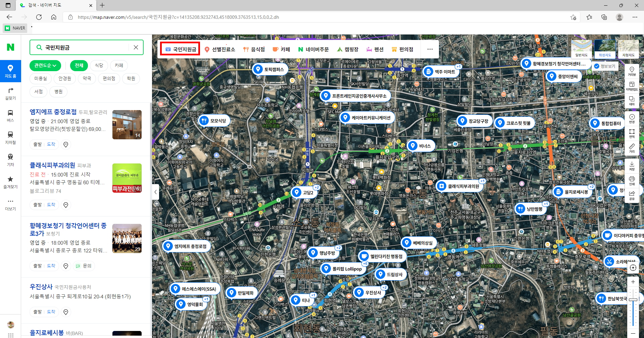Center map on current location icon
Viewport: 644px width, 338px height.
click(633, 268)
